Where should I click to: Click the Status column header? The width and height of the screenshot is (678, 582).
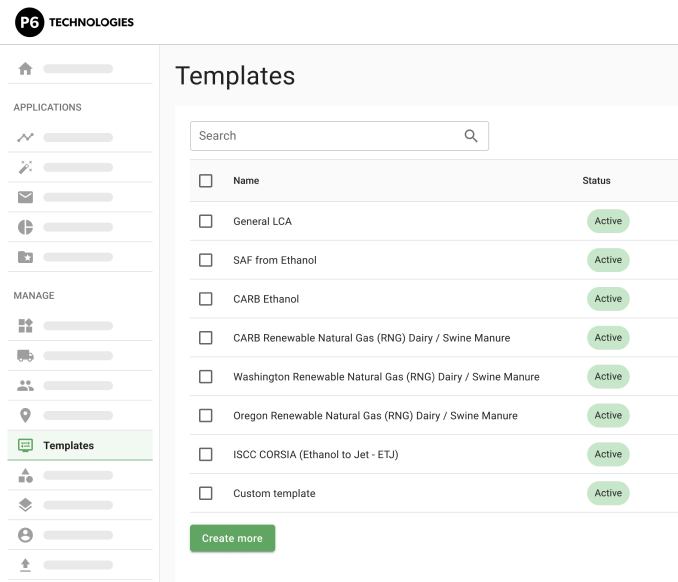pos(596,180)
